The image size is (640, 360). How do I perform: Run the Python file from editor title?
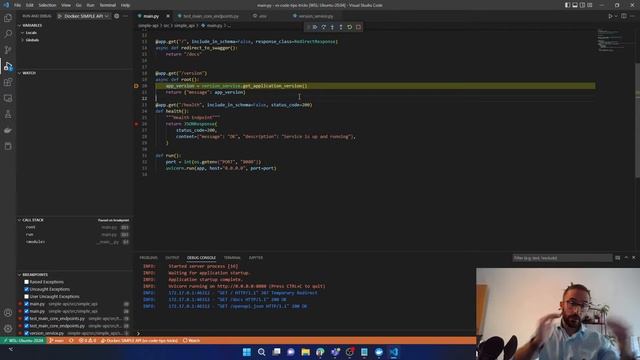coord(610,16)
